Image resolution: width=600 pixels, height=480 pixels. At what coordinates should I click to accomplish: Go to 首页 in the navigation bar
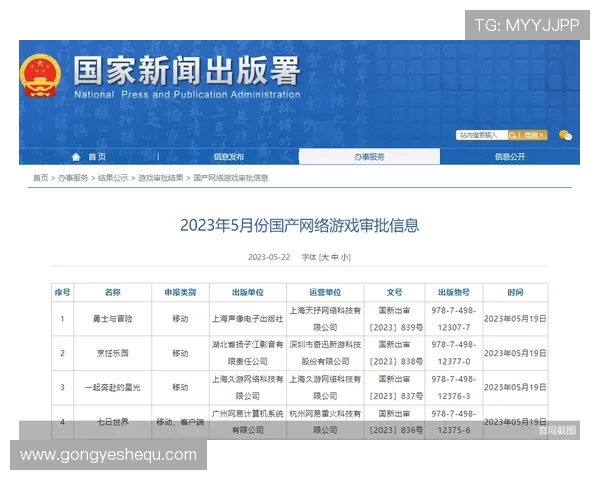click(x=97, y=157)
